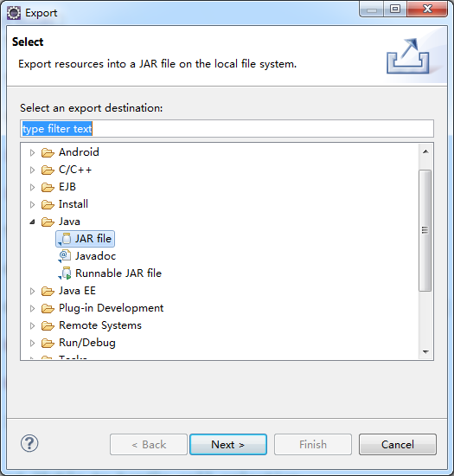This screenshot has height=476, width=454.
Task: Focus the type filter text field
Action: 227,129
